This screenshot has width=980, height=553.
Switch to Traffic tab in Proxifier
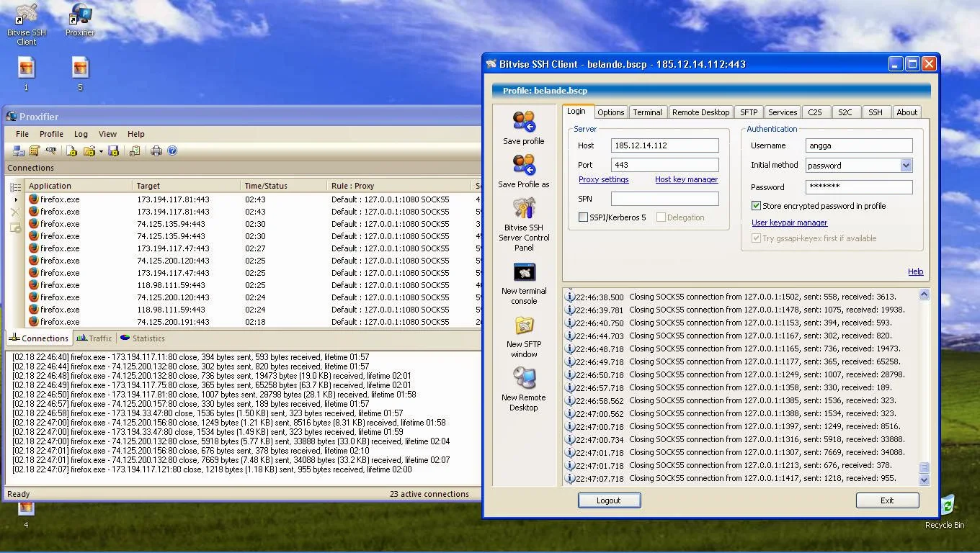[x=94, y=338]
